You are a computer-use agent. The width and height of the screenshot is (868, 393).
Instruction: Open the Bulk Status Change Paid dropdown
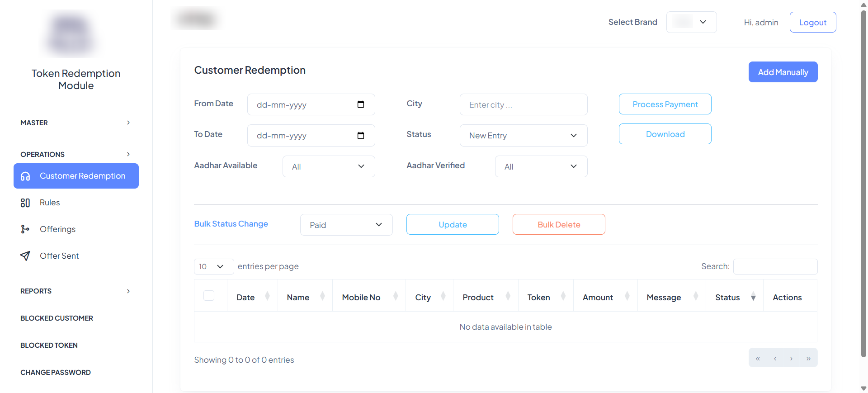[x=346, y=225]
